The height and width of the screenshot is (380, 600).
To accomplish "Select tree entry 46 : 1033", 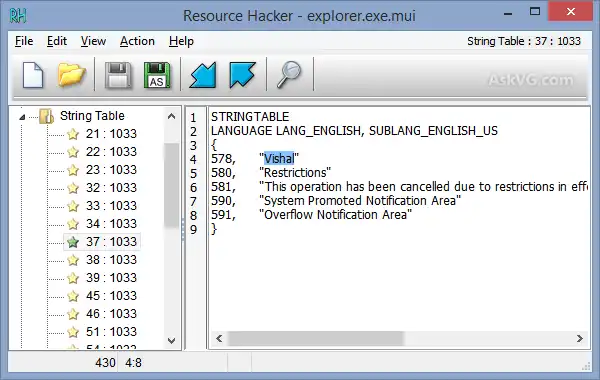I will coord(111,314).
